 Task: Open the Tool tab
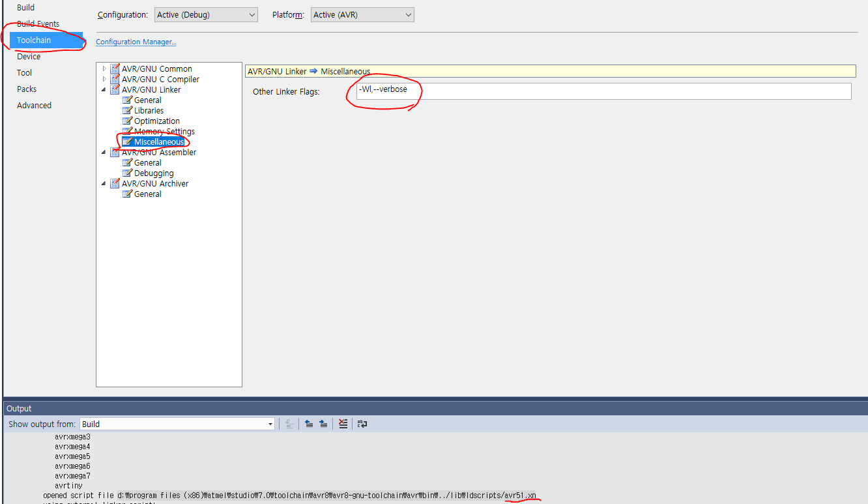24,72
